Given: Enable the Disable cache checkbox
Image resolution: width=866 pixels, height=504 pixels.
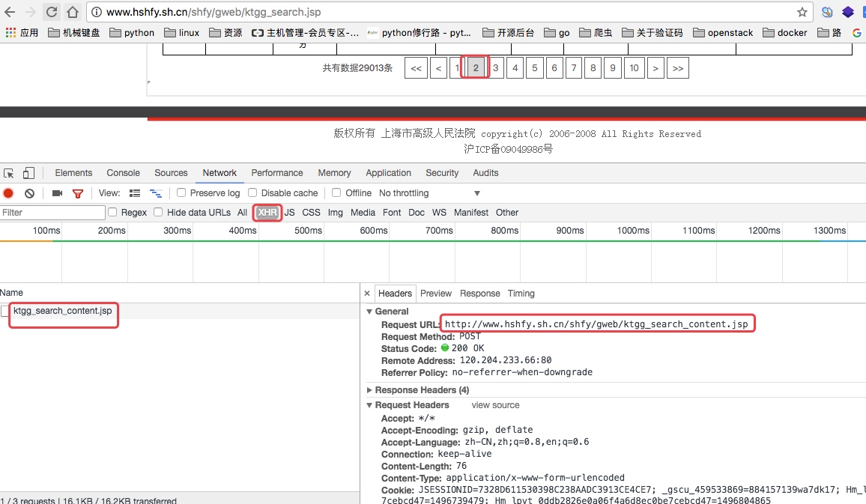Looking at the screenshot, I should [252, 192].
